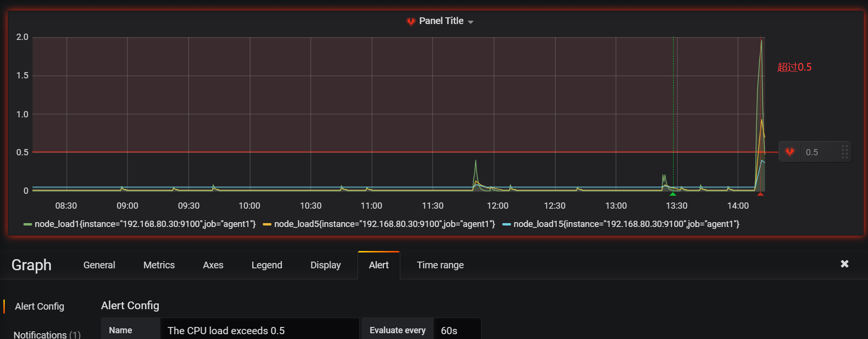Open the Panel Title dropdown caret
This screenshot has height=339, width=868.
pyautogui.click(x=471, y=22)
